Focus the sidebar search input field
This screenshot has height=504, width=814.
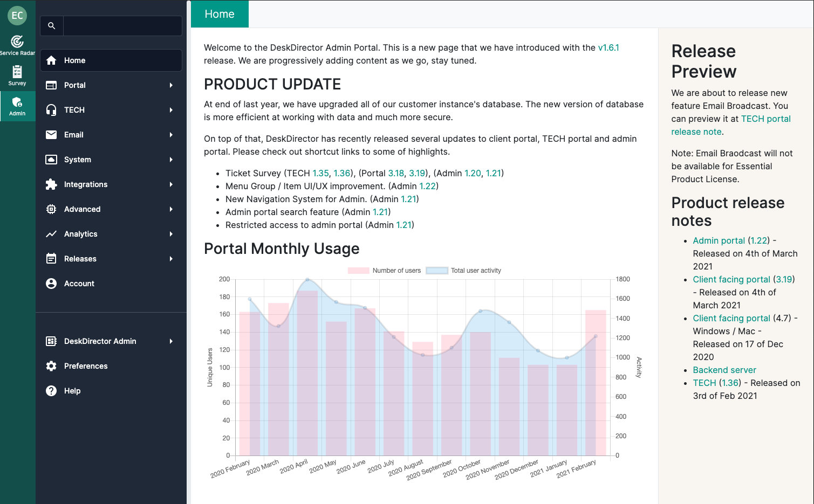[x=122, y=26]
